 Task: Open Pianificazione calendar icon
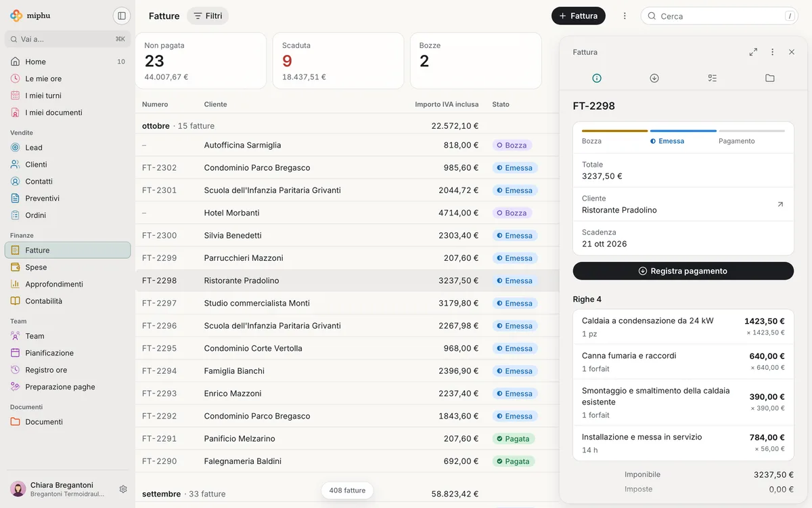16,353
